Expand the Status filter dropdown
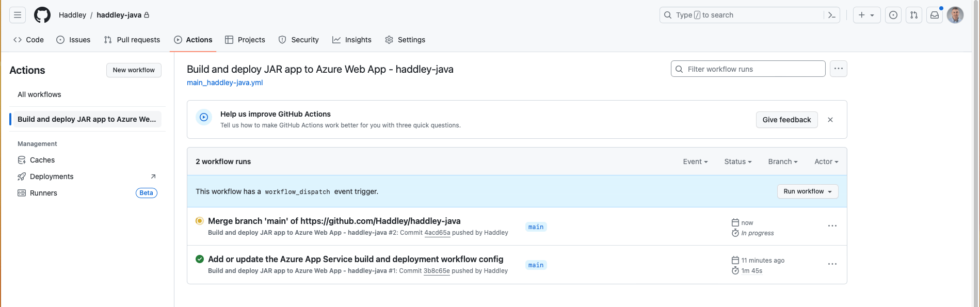Screen dimensions: 980x307 (737, 161)
